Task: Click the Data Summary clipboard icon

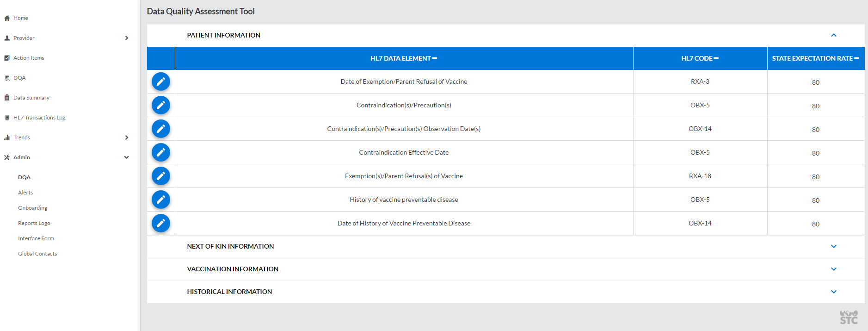Action: click(x=7, y=98)
